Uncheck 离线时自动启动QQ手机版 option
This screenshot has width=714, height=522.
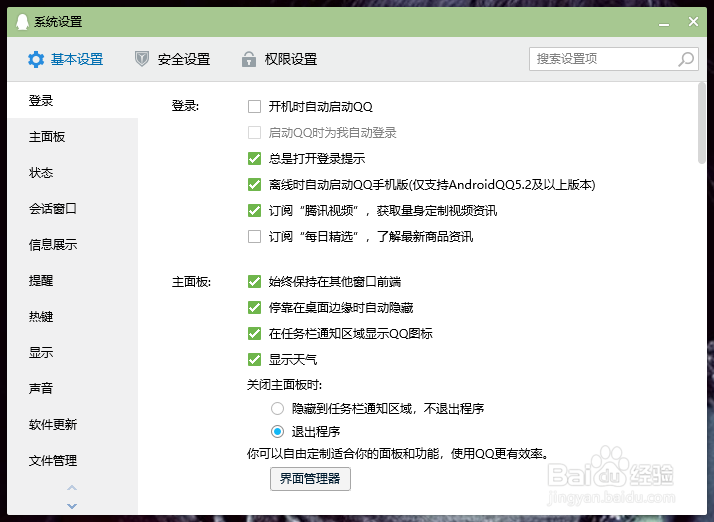(x=255, y=184)
